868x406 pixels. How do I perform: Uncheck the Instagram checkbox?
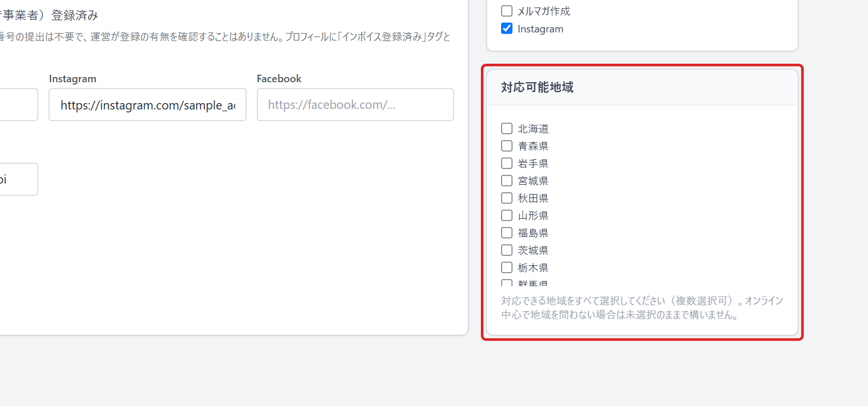pyautogui.click(x=507, y=28)
